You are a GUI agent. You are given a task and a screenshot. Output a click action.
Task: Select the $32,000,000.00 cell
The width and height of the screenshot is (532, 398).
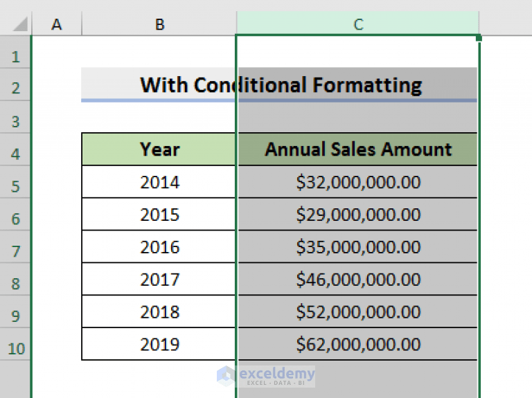pyautogui.click(x=357, y=182)
